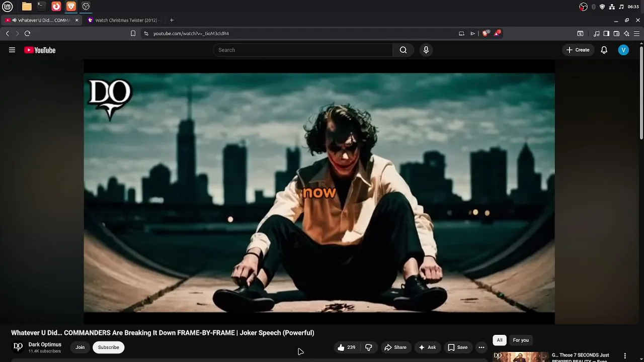Open the red browser icon in panel

56,7
